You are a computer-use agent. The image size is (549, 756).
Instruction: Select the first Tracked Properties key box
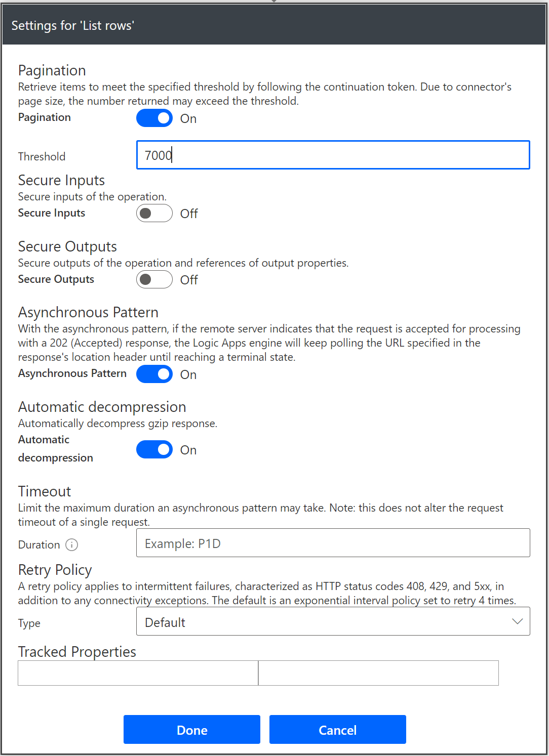pos(138,673)
